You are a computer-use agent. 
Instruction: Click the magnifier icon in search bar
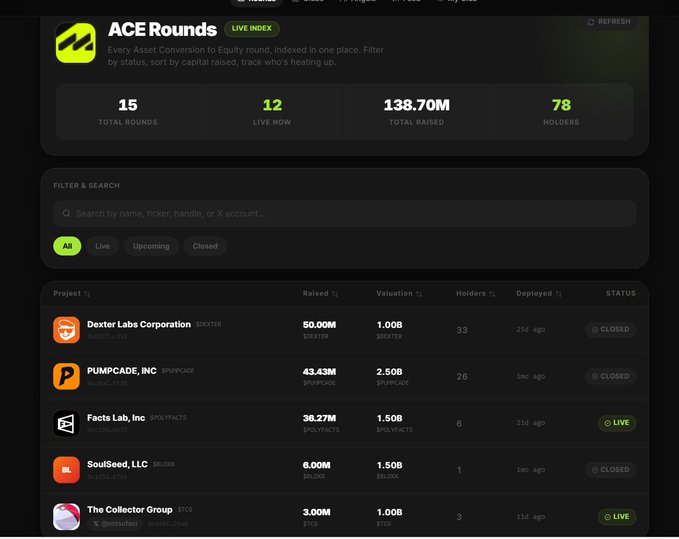click(x=66, y=213)
